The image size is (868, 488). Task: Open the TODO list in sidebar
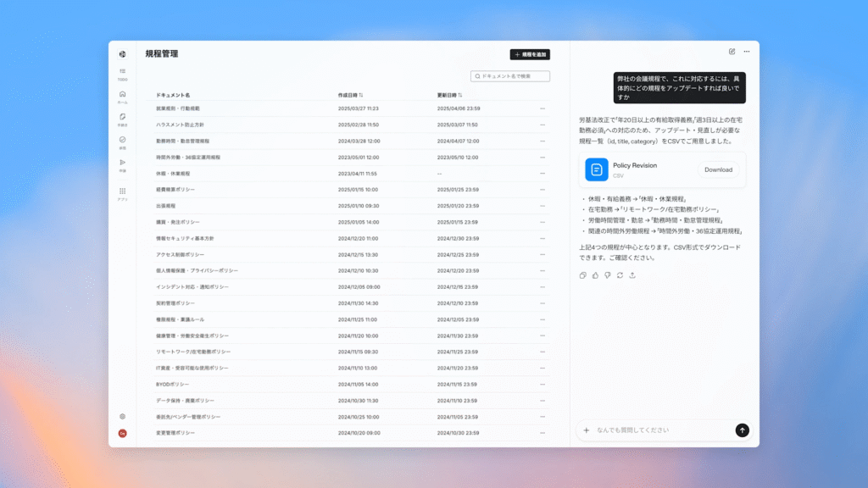tap(123, 73)
